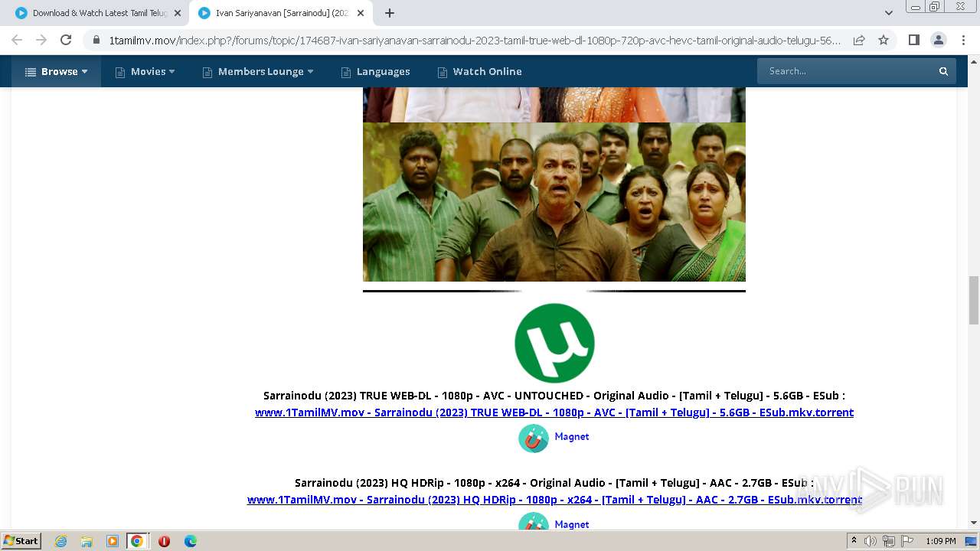Open the 2.7GB HQ HDRip torrent link
Viewport: 980px width, 551px height.
point(554,499)
